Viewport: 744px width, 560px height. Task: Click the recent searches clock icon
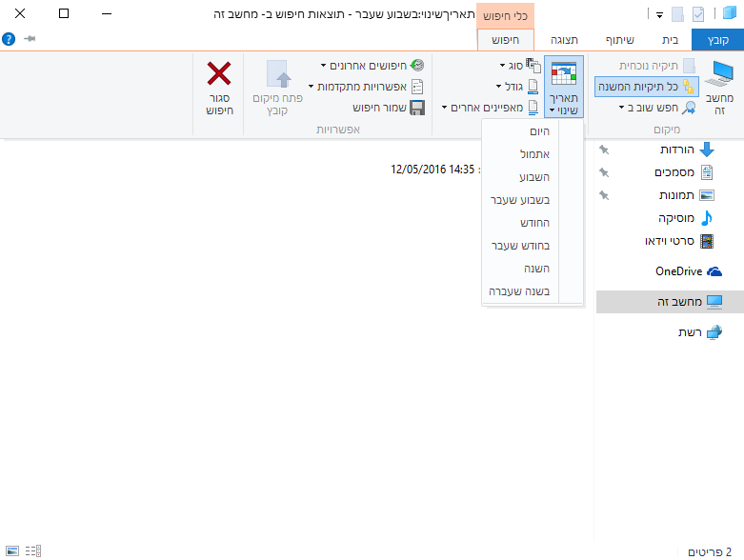click(x=417, y=65)
